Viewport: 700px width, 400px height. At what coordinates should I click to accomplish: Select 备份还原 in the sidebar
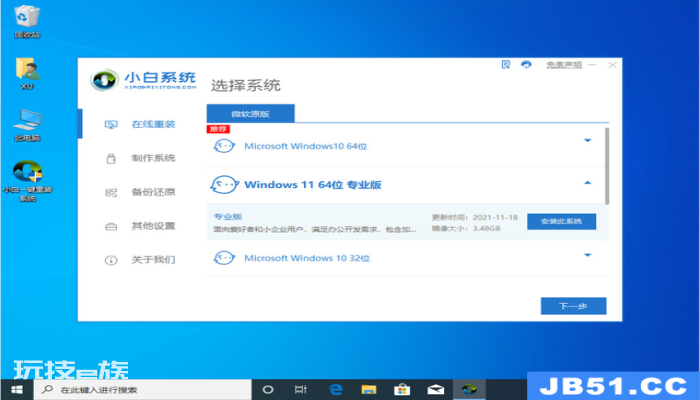(153, 192)
